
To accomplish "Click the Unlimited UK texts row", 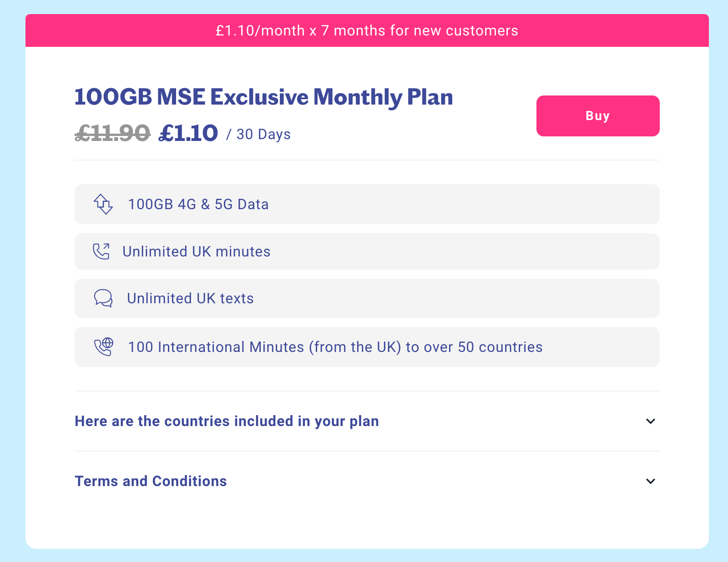I will point(367,298).
